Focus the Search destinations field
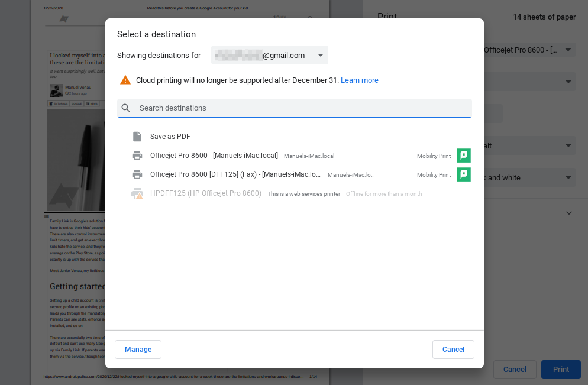Image resolution: width=588 pixels, height=385 pixels. (x=302, y=108)
